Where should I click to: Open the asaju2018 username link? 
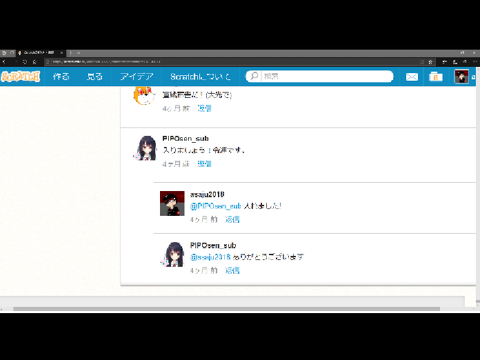[x=207, y=194]
